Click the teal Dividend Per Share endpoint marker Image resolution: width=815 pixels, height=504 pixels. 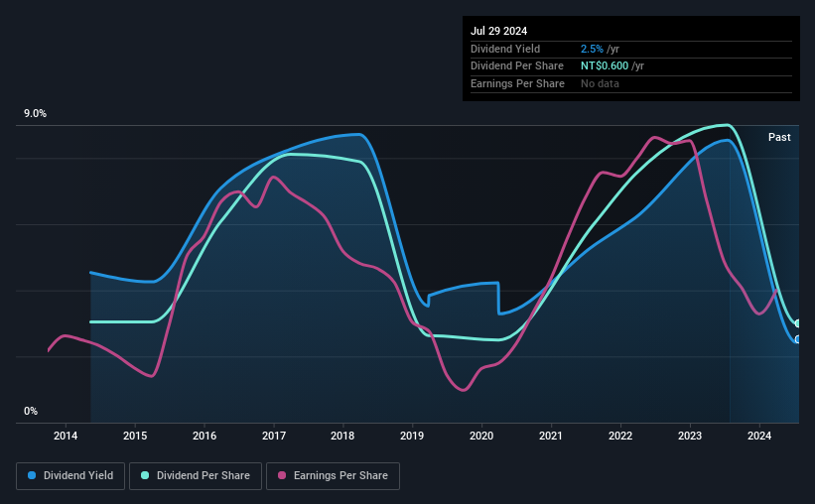[798, 323]
